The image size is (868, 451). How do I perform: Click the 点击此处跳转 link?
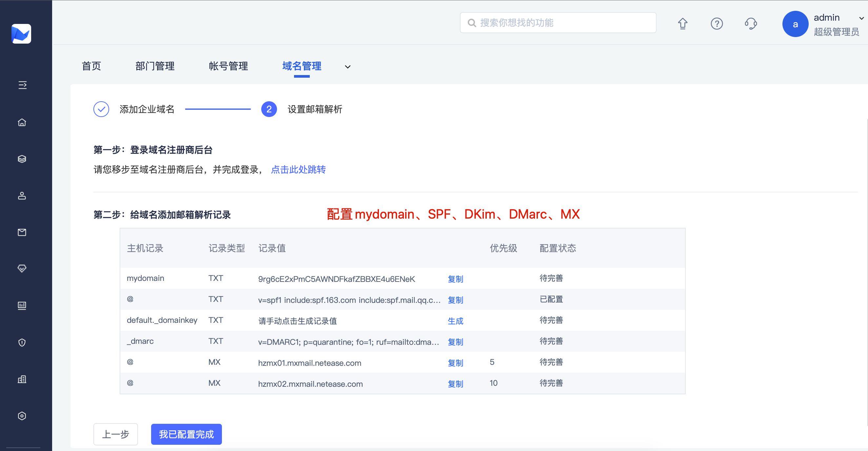(x=298, y=169)
